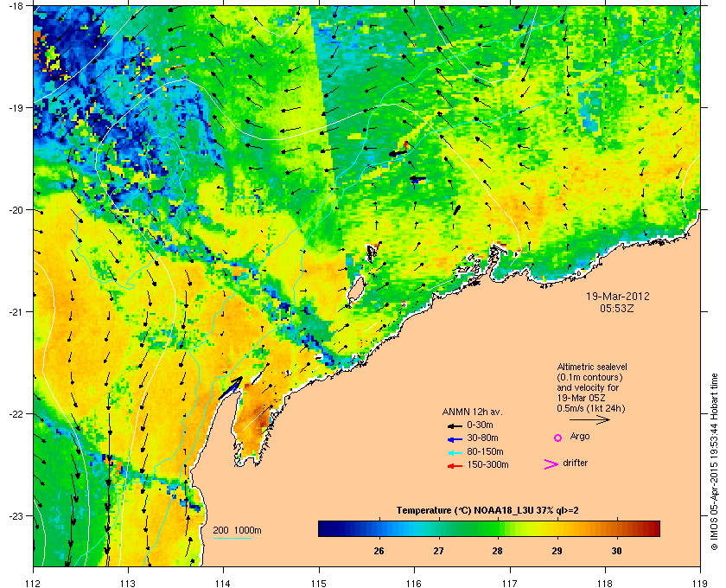
Task: Click the '0-30m' depth label
Action: [480, 425]
